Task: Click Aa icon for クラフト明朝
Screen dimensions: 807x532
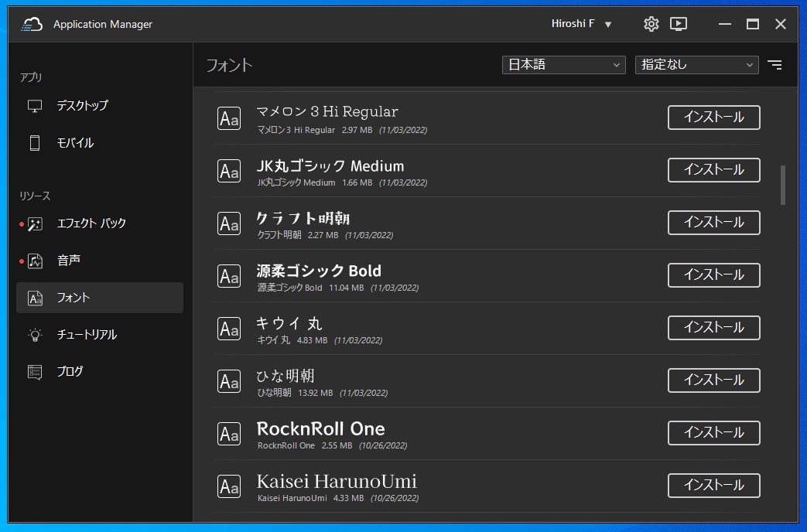Action: [229, 223]
